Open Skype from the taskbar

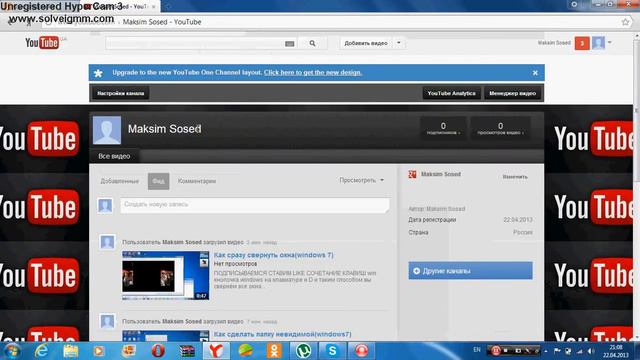pyautogui.click(x=332, y=351)
